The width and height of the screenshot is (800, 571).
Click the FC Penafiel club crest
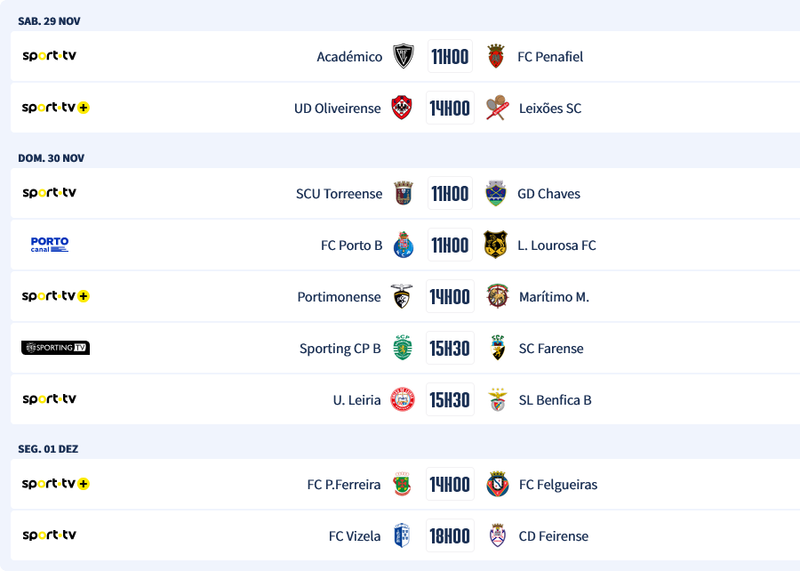tap(496, 57)
